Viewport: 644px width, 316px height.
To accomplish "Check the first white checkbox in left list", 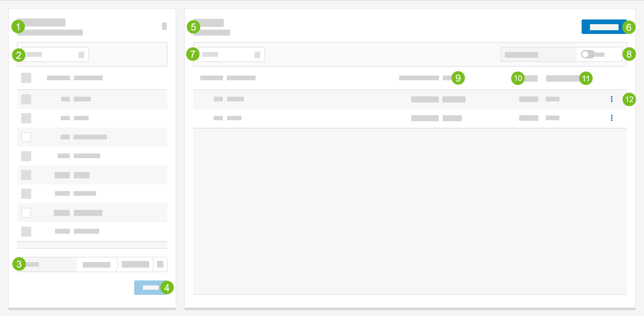I will click(26, 137).
